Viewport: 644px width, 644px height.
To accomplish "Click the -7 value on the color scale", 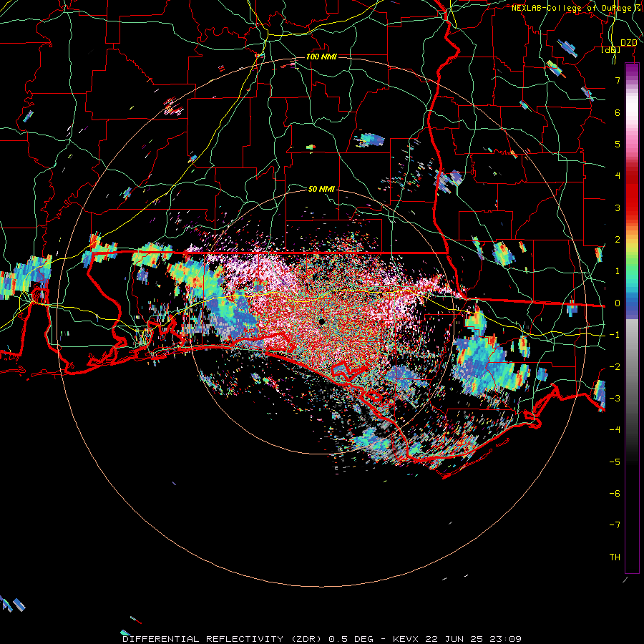I will [x=615, y=525].
